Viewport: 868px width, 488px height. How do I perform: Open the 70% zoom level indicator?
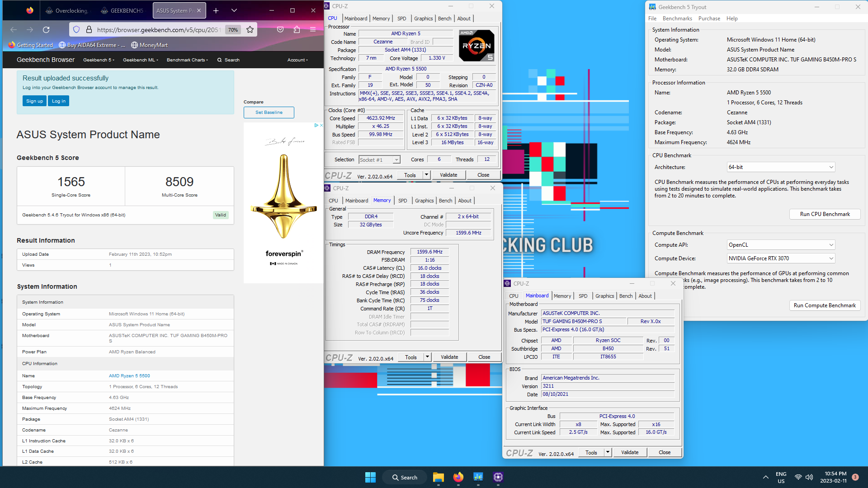coord(233,30)
